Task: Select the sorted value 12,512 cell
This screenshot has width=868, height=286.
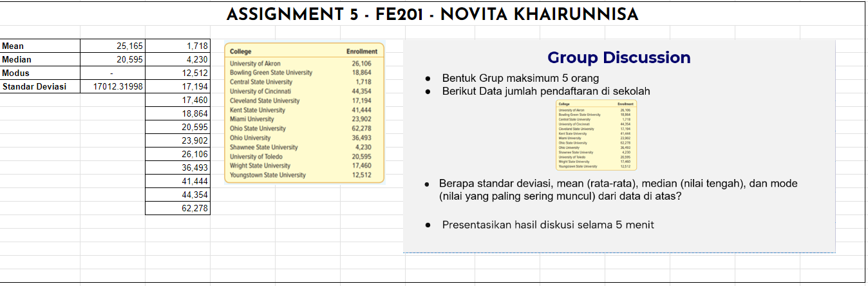Action: (178, 73)
